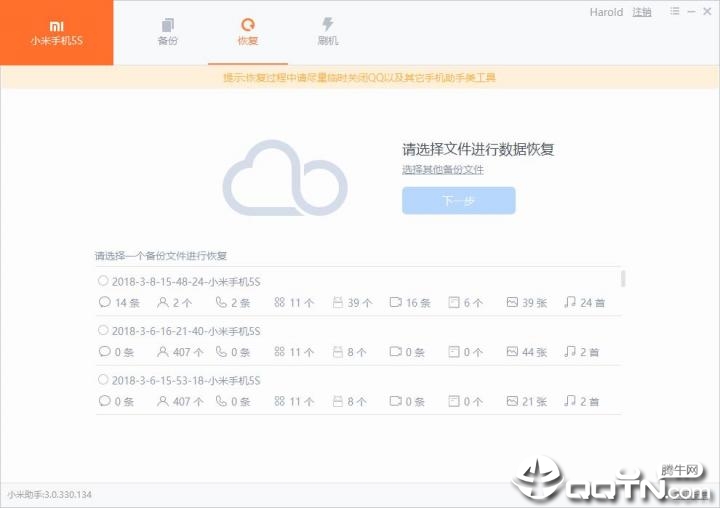Viewport: 720px width, 508px height.
Task: Click photos icon showing 44 张
Action: pos(512,351)
